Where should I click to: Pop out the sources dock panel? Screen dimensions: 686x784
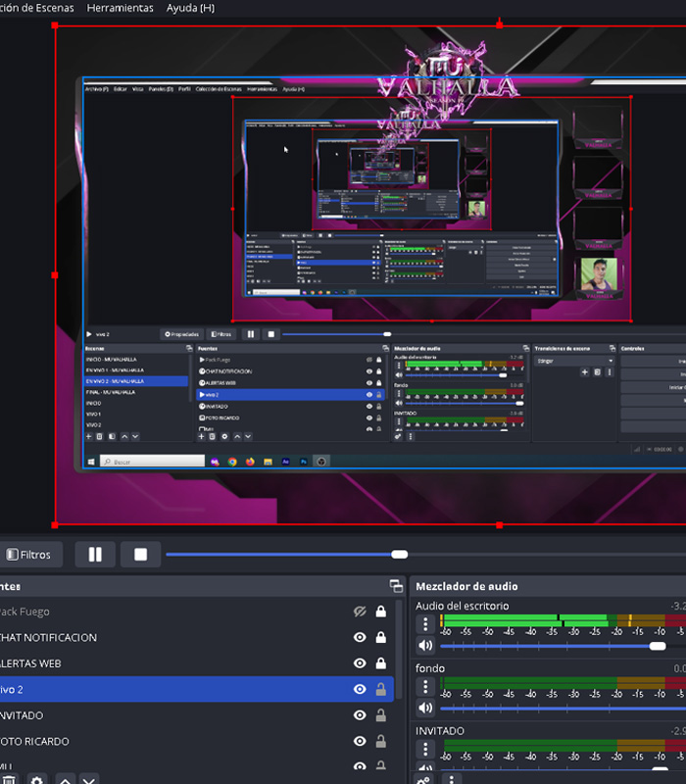(396, 586)
